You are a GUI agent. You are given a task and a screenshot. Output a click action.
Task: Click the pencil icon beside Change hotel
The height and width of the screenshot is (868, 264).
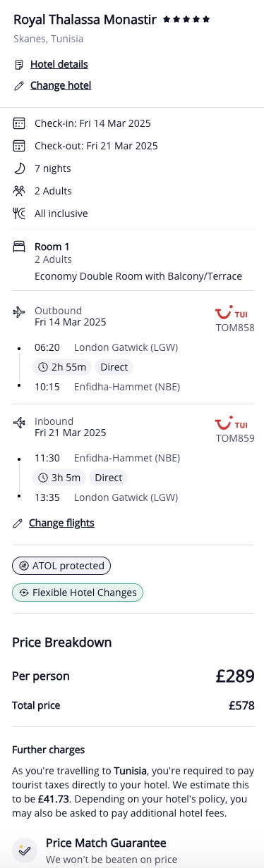[19, 86]
